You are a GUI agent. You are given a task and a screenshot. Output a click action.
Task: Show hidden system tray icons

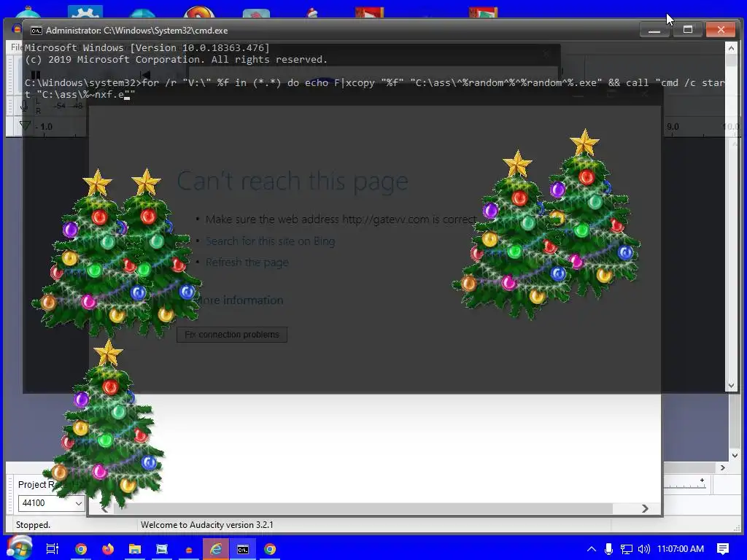point(591,548)
